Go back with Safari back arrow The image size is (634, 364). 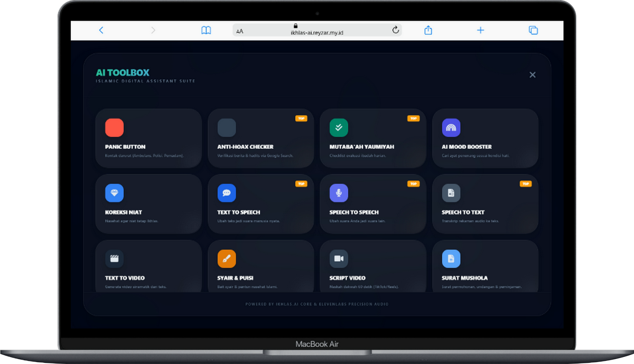click(101, 30)
